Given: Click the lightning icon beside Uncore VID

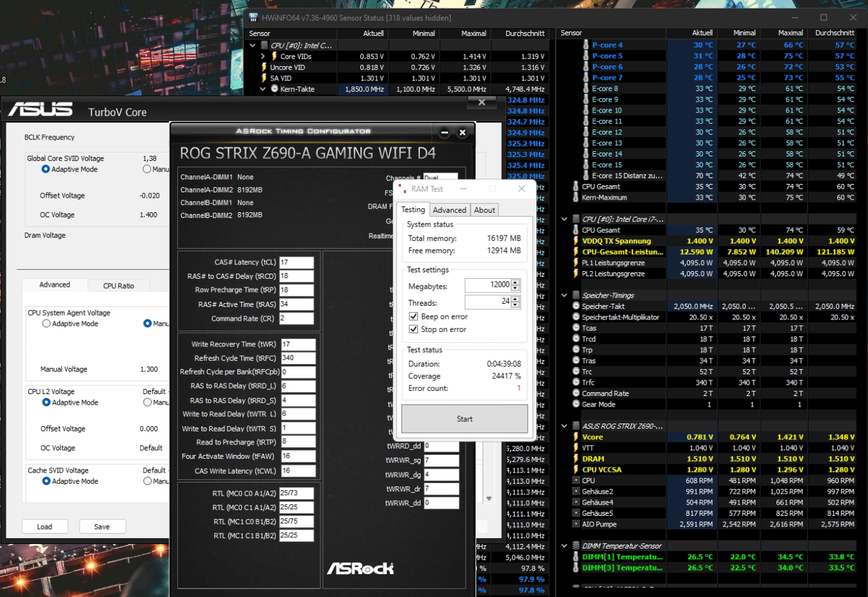Looking at the screenshot, I should pos(264,67).
